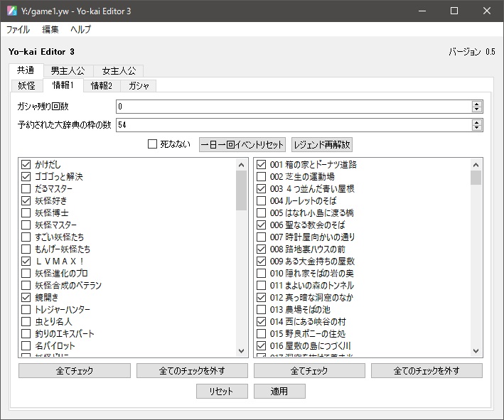Open the ガシャ sub-tab
Screen dimensions: 504x420
point(139,86)
